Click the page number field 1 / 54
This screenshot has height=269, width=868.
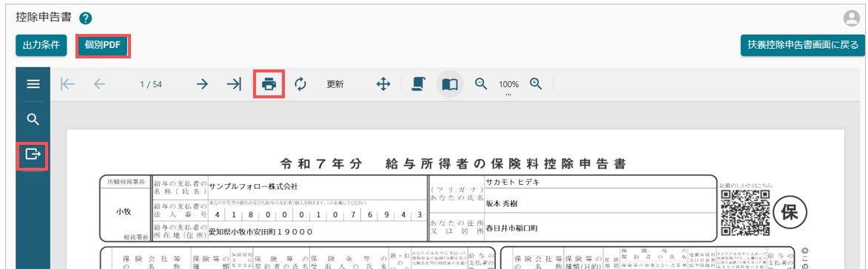point(150,84)
